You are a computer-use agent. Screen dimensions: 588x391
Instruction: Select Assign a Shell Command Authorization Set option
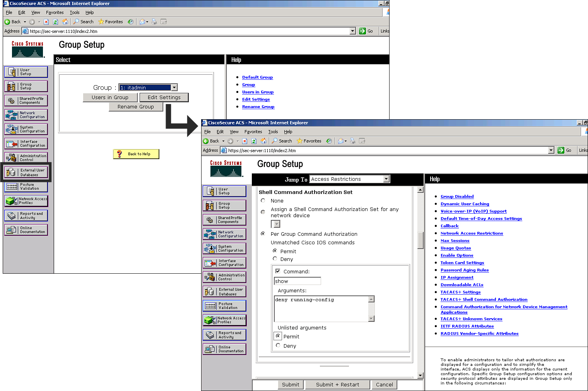coord(263,212)
